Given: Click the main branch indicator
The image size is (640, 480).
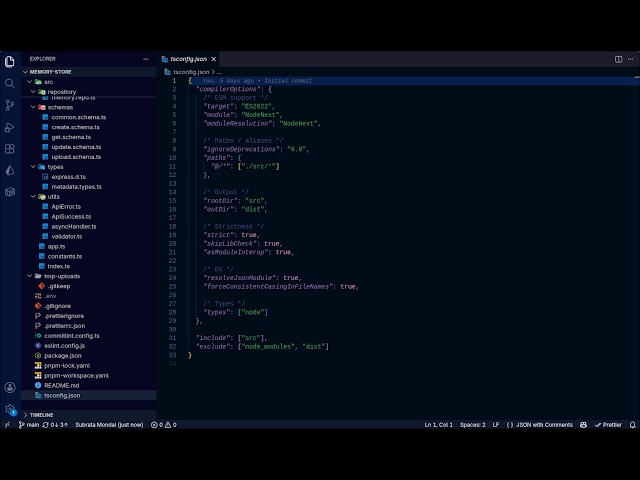Looking at the screenshot, I should tap(29, 425).
